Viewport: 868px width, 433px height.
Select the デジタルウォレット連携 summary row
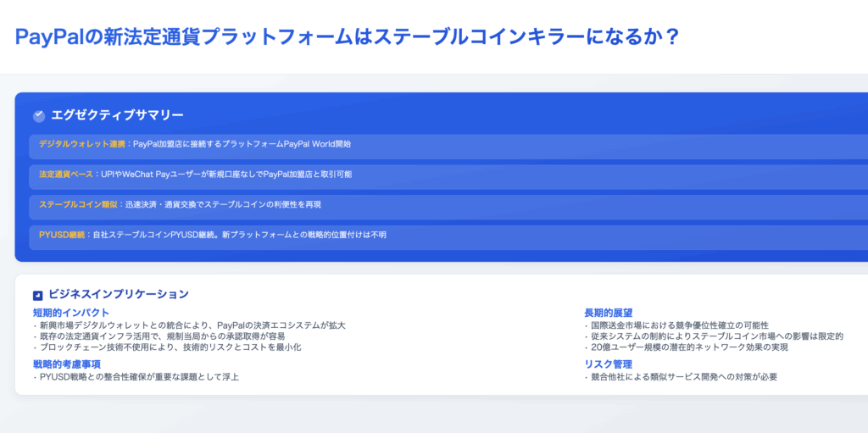coord(448,147)
